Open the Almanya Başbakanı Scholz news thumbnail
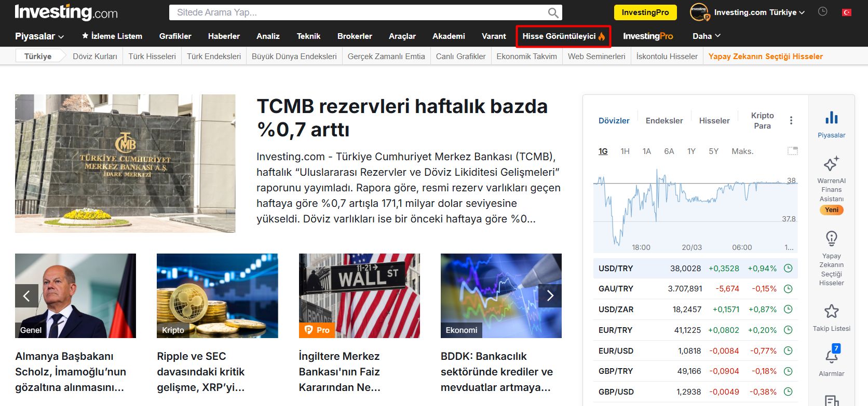 click(75, 296)
